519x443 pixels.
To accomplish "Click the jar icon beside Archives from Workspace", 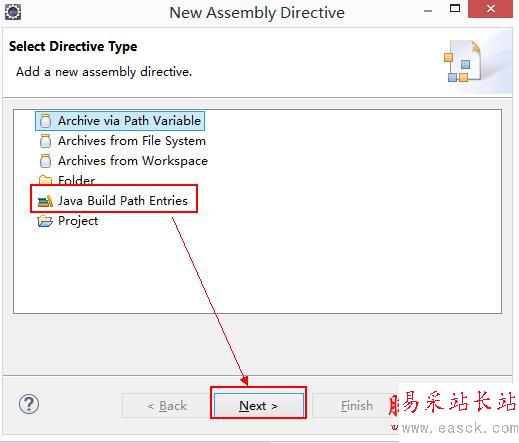I will tap(45, 161).
